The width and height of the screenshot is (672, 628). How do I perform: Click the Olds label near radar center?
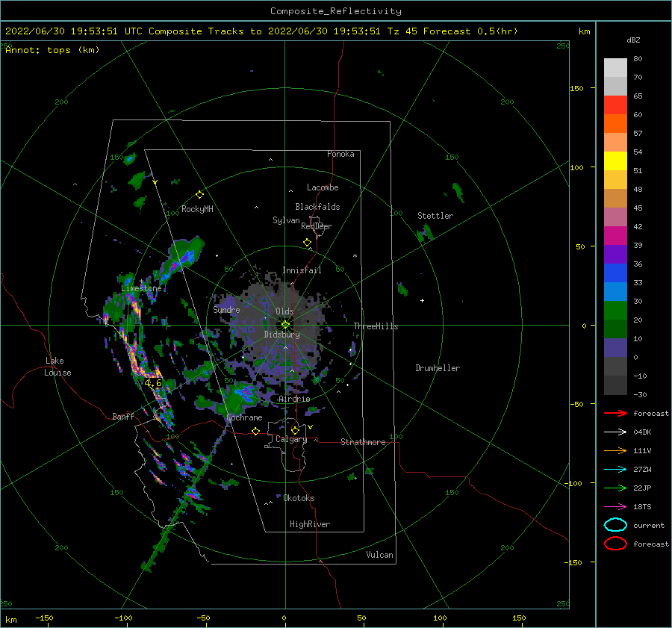pyautogui.click(x=284, y=311)
